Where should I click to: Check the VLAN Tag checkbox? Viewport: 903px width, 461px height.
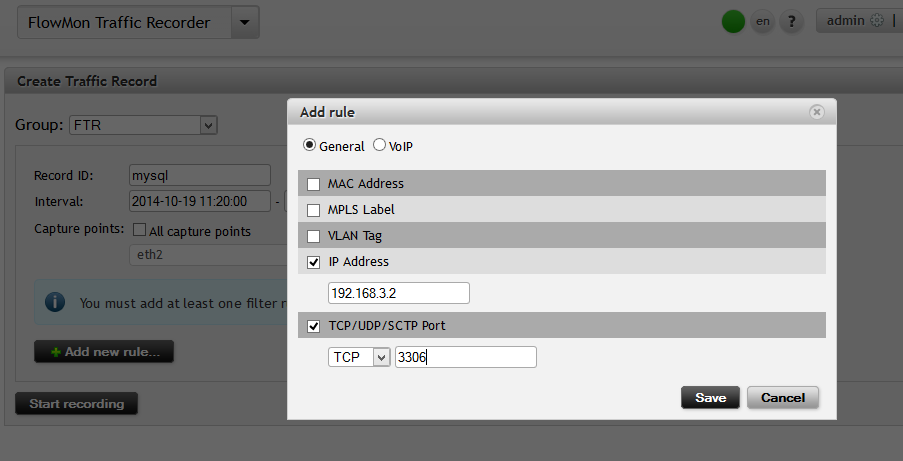313,236
